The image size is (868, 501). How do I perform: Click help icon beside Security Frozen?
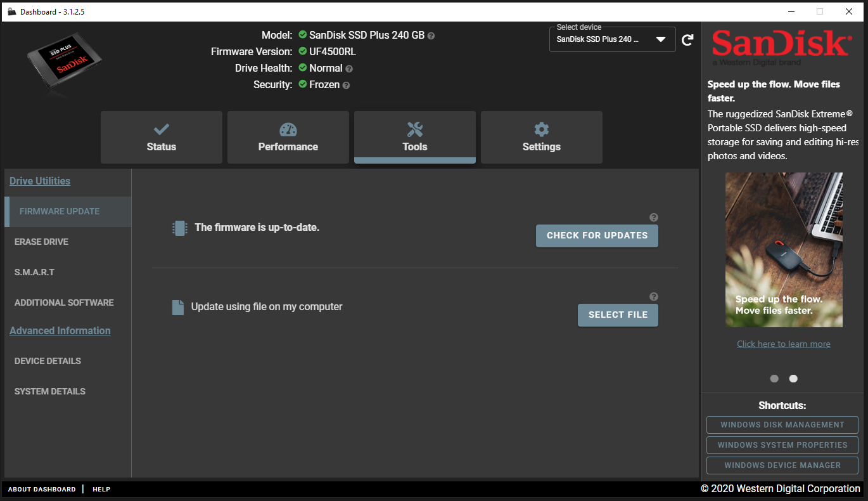point(346,85)
